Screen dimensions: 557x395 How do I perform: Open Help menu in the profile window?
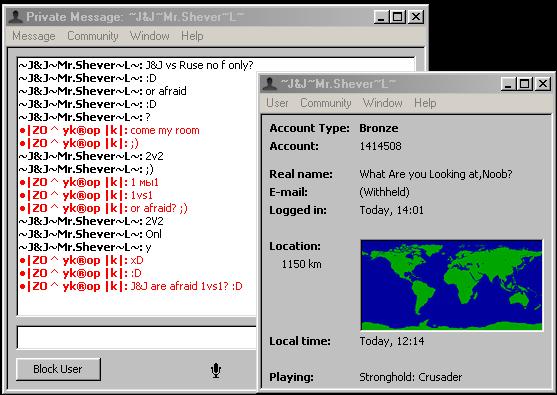[425, 103]
